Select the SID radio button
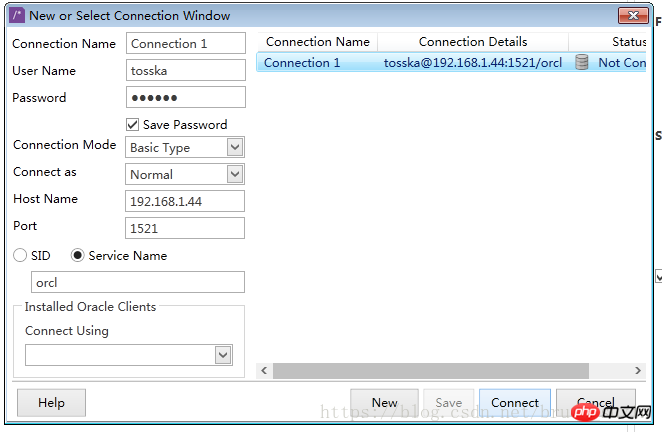The height and width of the screenshot is (432, 662). [20, 256]
